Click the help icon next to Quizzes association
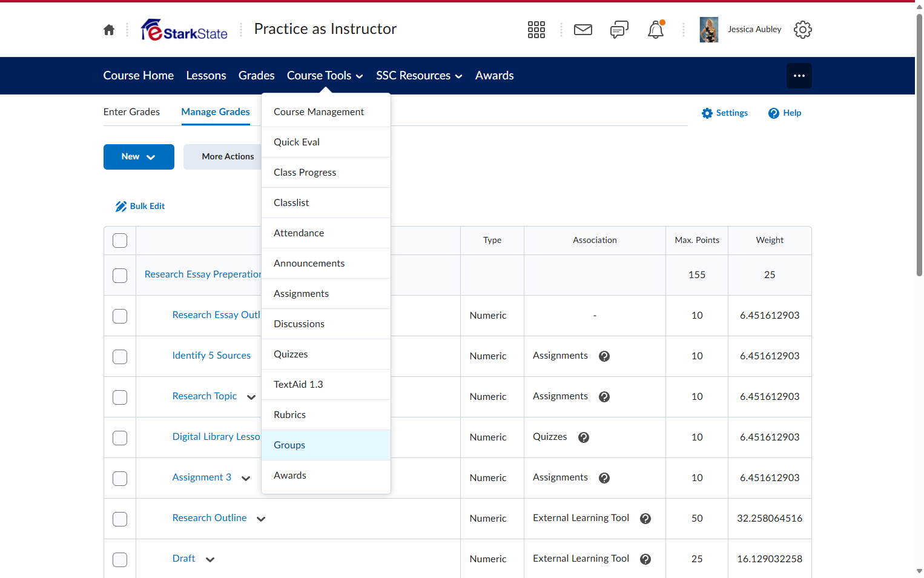Screen dimensions: 924x578 [x=584, y=437]
